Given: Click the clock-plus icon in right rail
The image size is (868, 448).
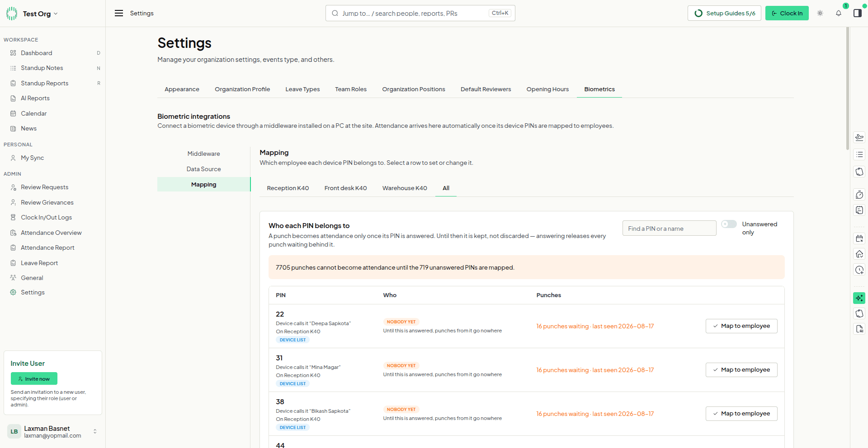Looking at the screenshot, I should click(x=859, y=270).
